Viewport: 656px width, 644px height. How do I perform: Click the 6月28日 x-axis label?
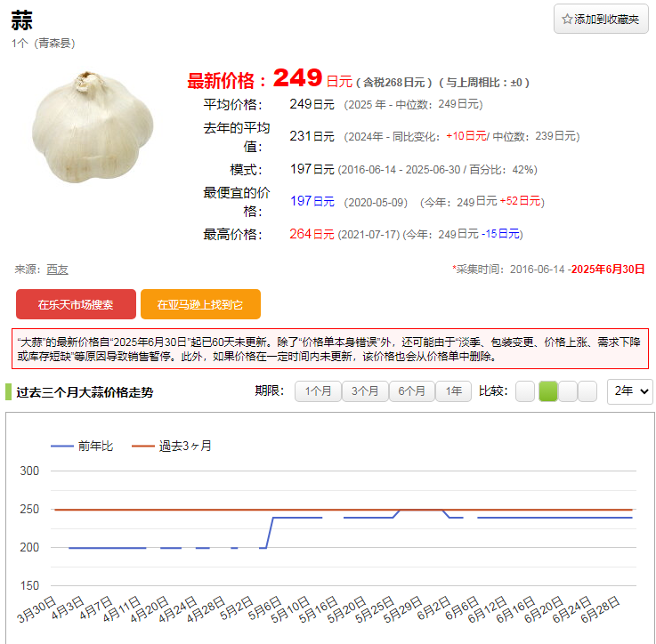[600, 609]
